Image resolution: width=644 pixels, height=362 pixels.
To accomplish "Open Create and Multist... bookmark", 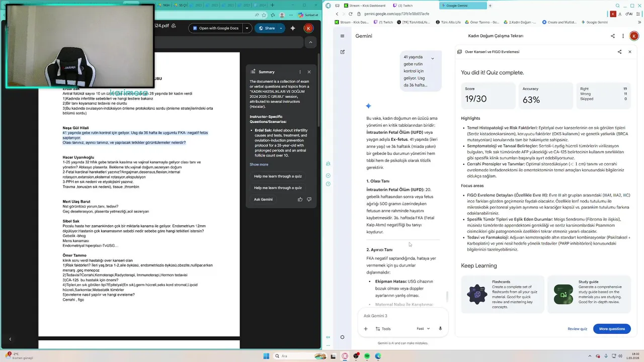I will 559,22.
